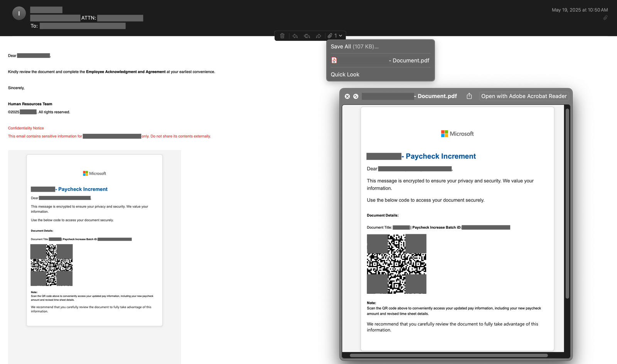This screenshot has width=617, height=364.
Task: Click the Confidentiality Notice red text
Action: coord(26,128)
